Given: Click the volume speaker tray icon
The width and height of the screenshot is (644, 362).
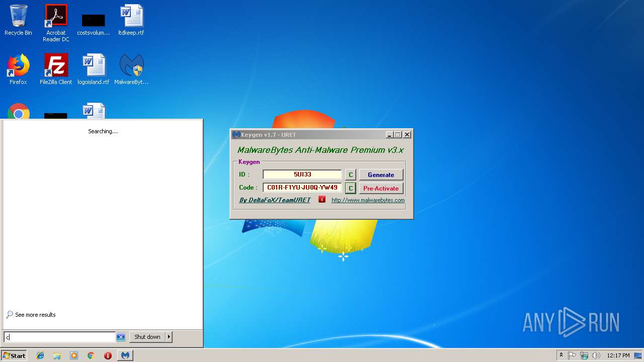Looking at the screenshot, I should point(596,355).
